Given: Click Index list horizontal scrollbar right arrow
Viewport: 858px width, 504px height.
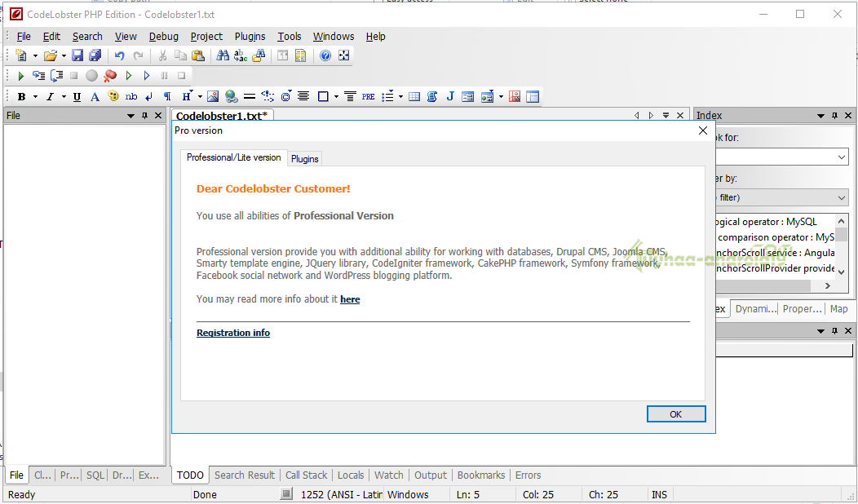Looking at the screenshot, I should click(x=827, y=285).
